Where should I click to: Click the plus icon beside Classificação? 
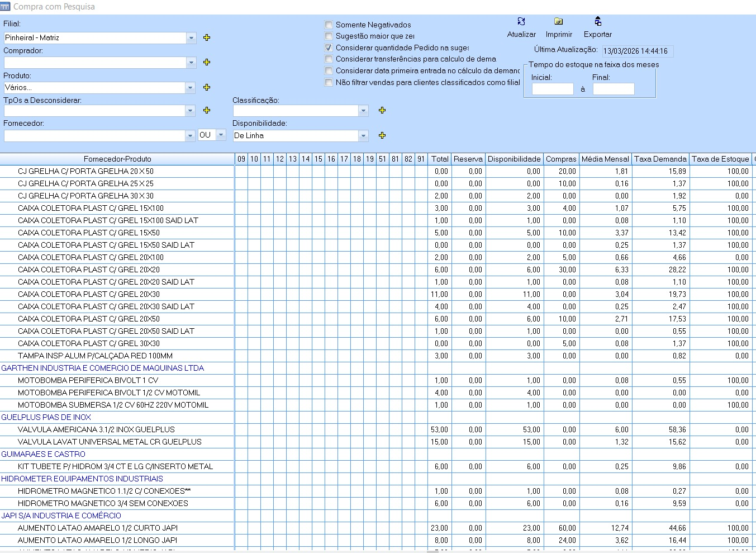[x=382, y=110]
